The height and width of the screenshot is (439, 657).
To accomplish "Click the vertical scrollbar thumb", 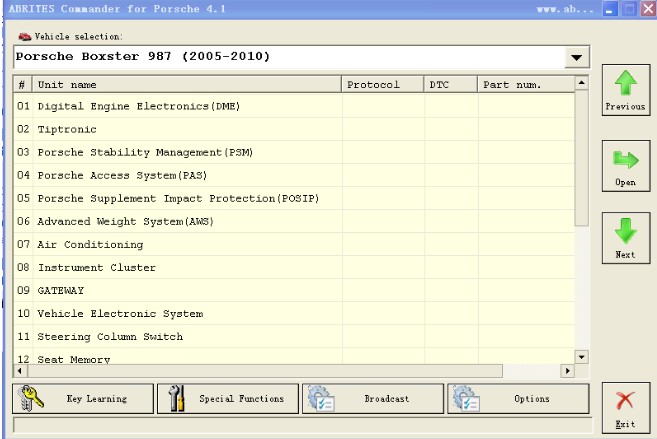I will point(582,158).
